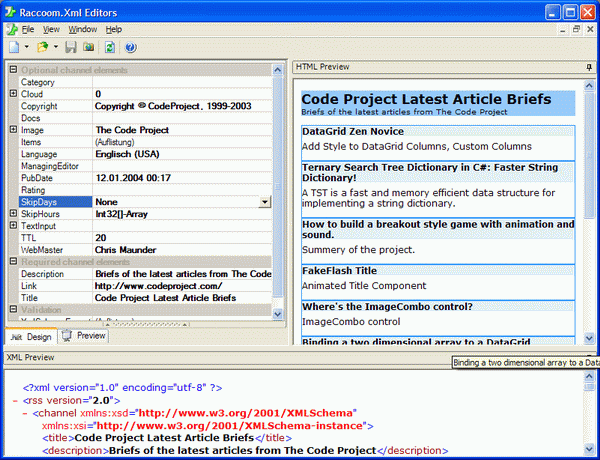Click the Link value http://www.codeproject.com/
600x460 pixels.
[158, 286]
